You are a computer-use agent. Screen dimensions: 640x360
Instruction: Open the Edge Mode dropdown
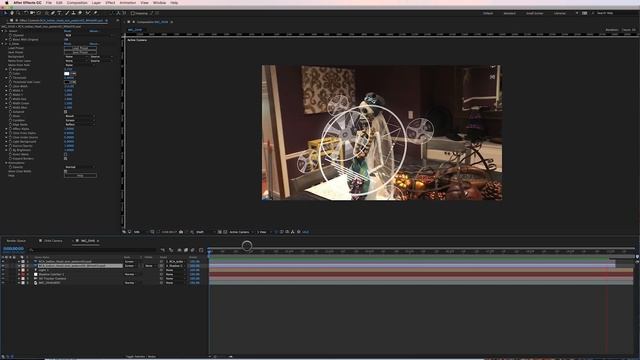(x=80, y=124)
